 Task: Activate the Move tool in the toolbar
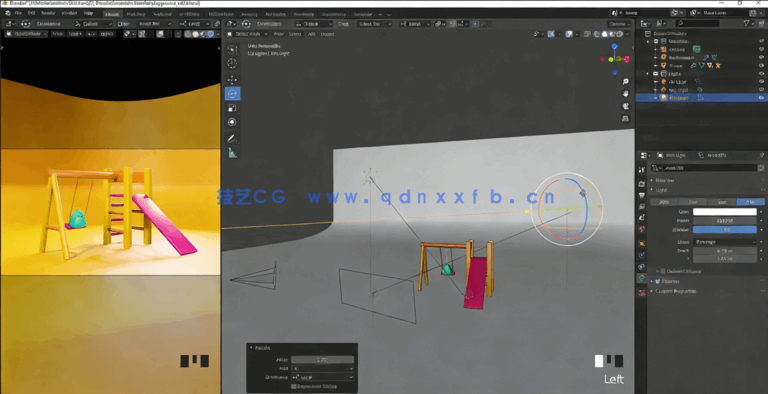coord(232,79)
